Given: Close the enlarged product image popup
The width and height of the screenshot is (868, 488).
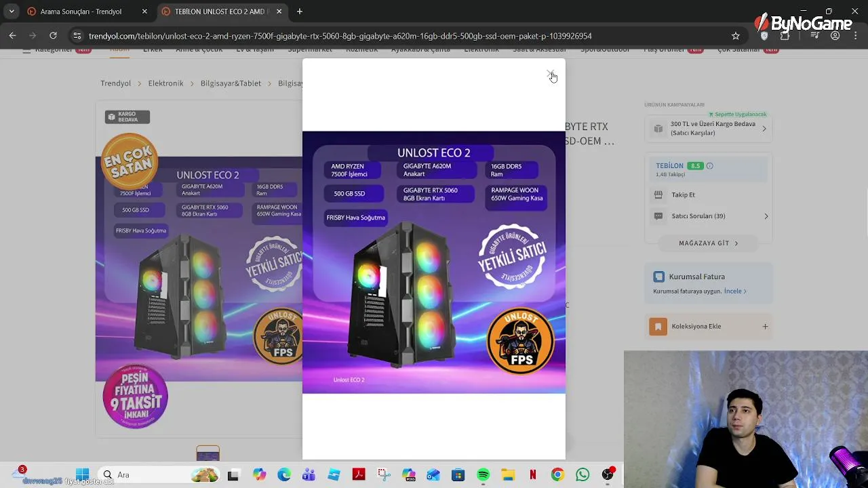Looking at the screenshot, I should point(551,74).
